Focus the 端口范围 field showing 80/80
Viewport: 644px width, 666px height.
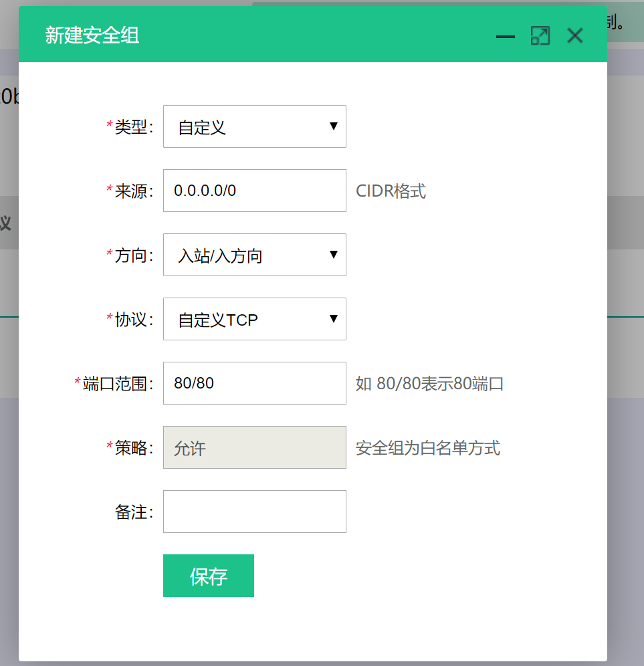click(254, 382)
